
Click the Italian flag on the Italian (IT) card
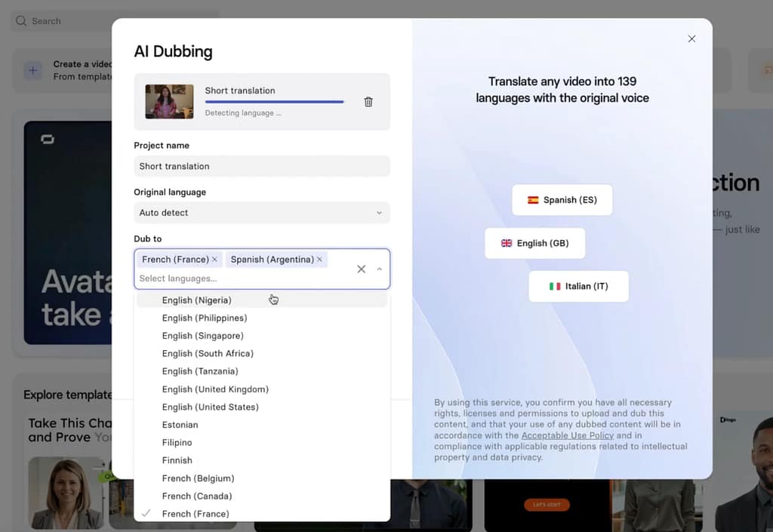point(554,286)
